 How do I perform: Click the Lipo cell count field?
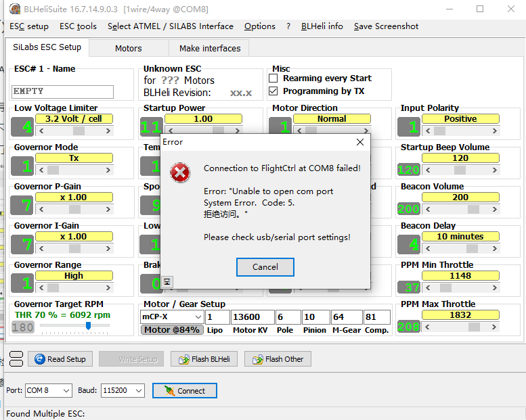[x=218, y=317]
